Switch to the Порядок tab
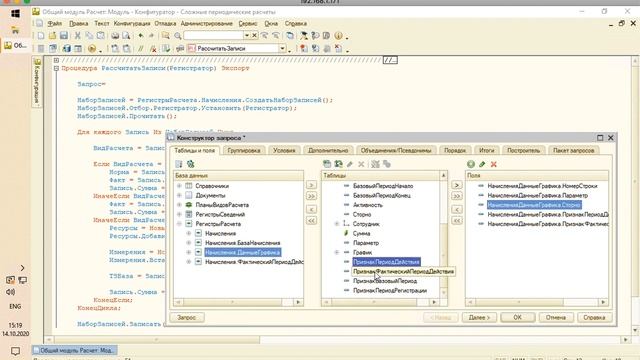The image size is (640, 360). pos(455,150)
